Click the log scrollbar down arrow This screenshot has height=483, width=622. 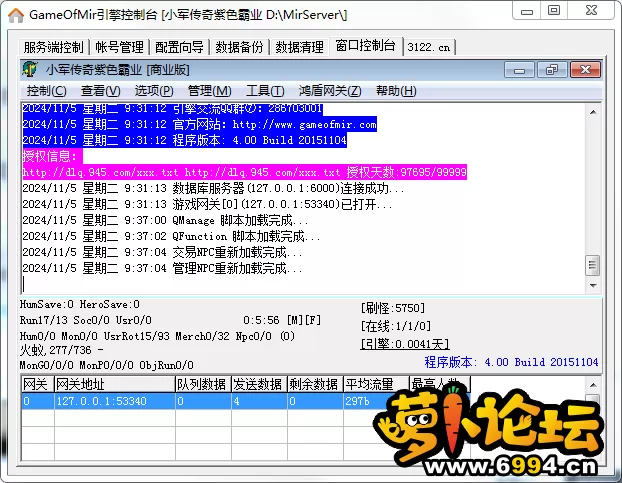coord(593,286)
